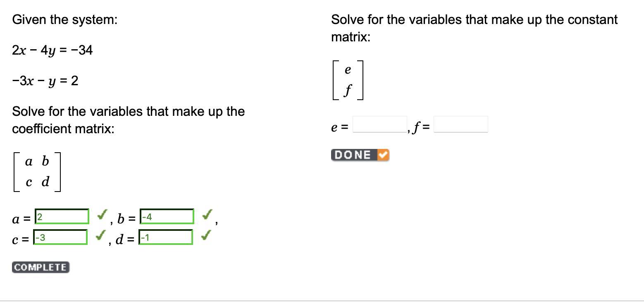Click the green checkmark beside b

[x=208, y=215]
